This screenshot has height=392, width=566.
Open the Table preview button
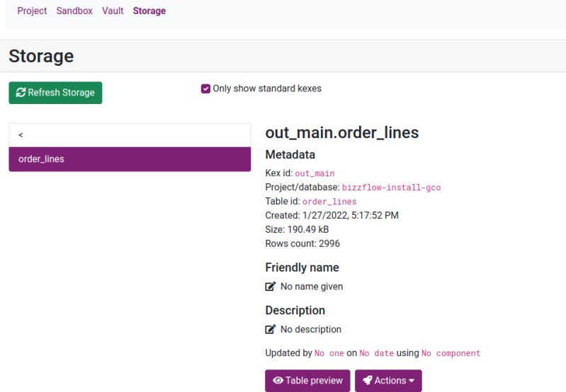click(307, 381)
